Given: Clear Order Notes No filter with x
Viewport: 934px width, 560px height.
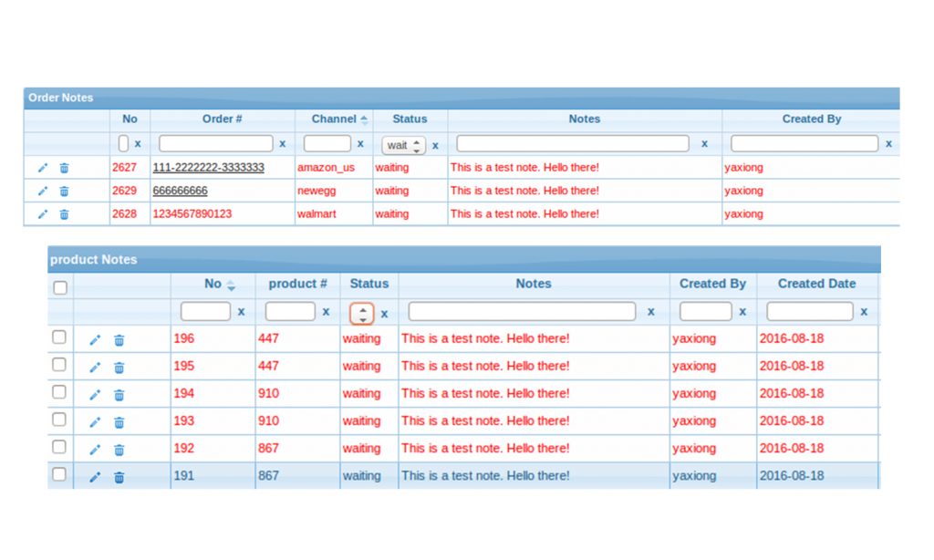Looking at the screenshot, I should click(x=138, y=143).
